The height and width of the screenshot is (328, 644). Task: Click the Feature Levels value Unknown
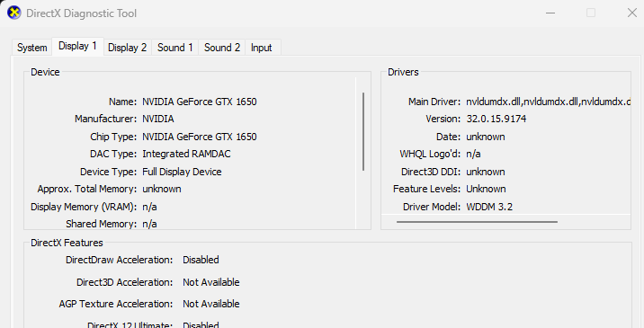(x=486, y=189)
